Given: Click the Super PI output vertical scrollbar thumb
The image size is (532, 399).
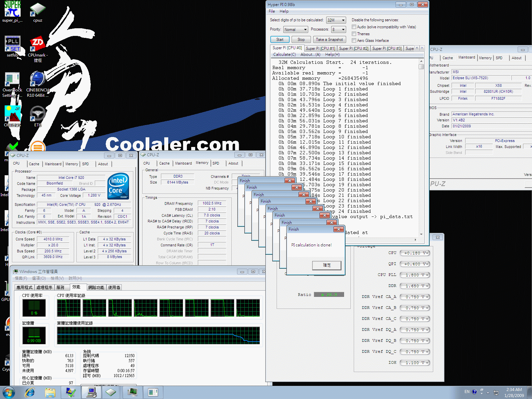Looking at the screenshot, I should [421, 66].
